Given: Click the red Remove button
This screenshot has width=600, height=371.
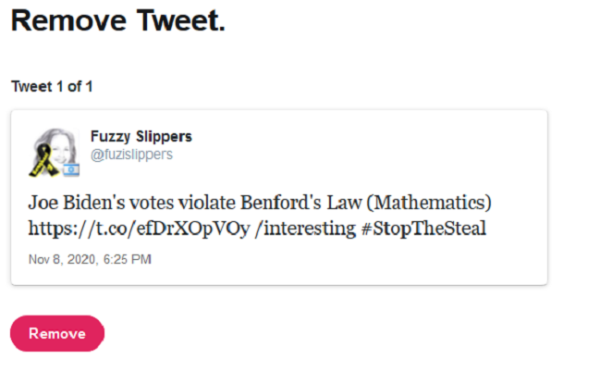Looking at the screenshot, I should pos(57,334).
